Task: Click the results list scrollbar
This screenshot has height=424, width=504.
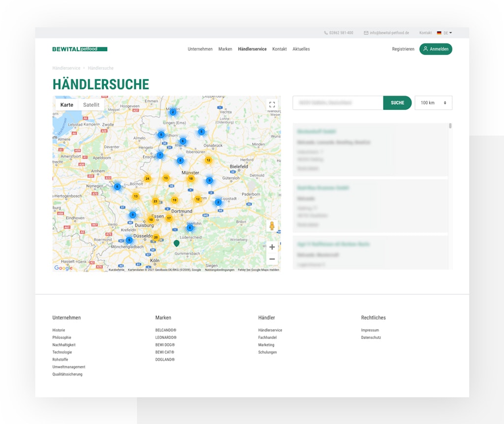Action: (x=450, y=125)
